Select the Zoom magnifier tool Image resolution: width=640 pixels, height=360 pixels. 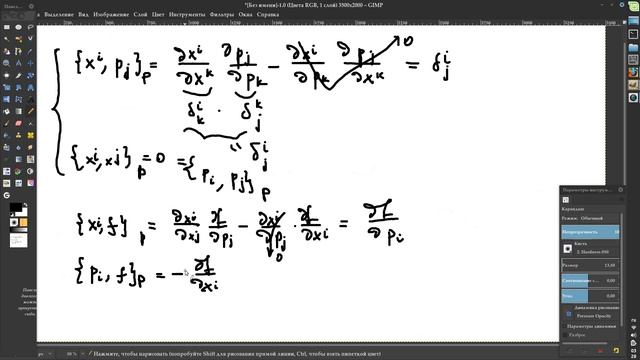pos(7,63)
